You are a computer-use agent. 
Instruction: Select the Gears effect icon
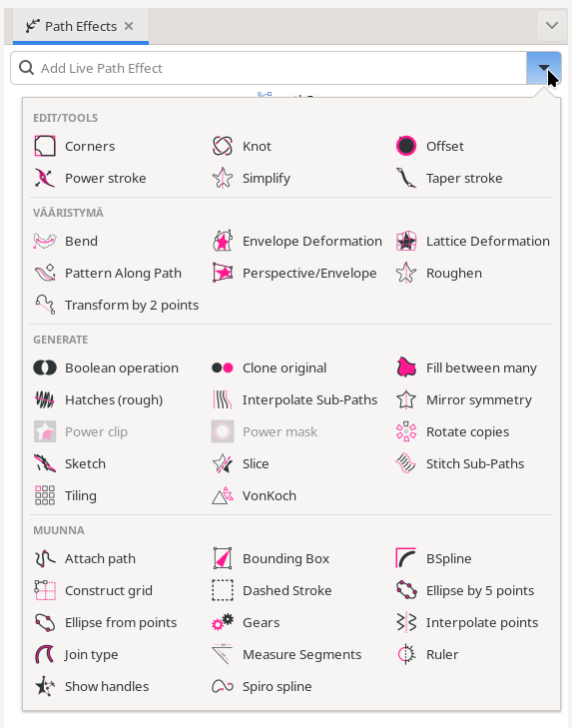tap(223, 622)
